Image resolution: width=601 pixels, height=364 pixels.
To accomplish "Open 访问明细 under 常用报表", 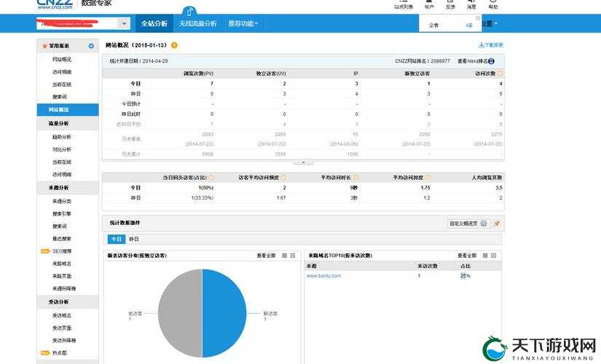I will click(x=62, y=72).
